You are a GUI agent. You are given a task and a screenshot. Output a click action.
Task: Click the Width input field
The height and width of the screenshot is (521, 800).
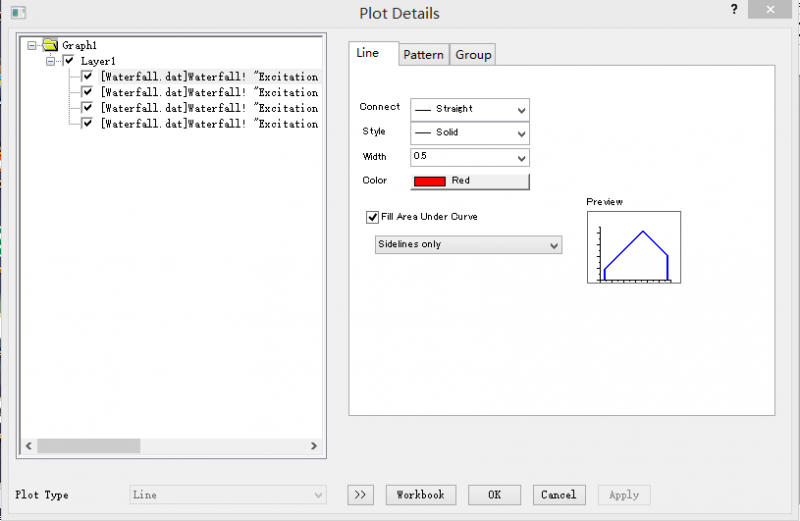[462, 157]
